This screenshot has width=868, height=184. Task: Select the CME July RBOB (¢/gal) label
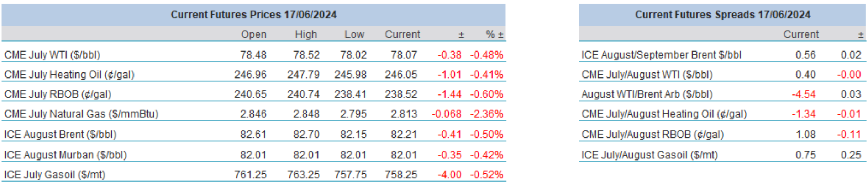coord(58,94)
